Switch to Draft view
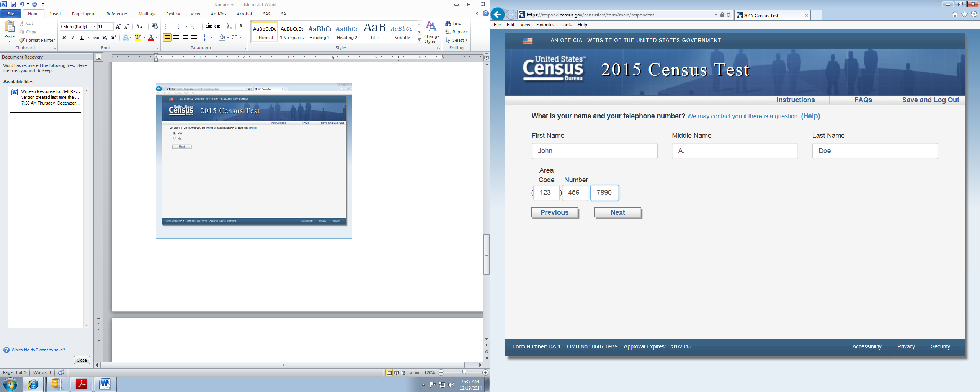 (x=417, y=372)
